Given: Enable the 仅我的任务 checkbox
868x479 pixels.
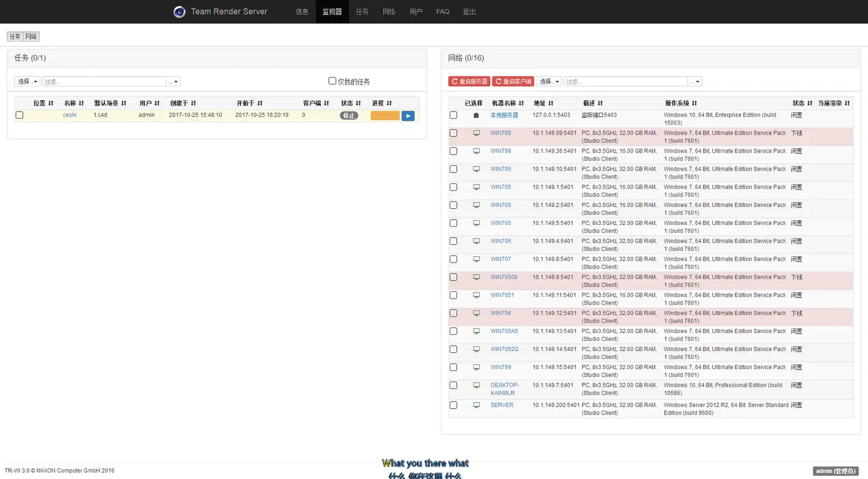Looking at the screenshot, I should tap(332, 81).
